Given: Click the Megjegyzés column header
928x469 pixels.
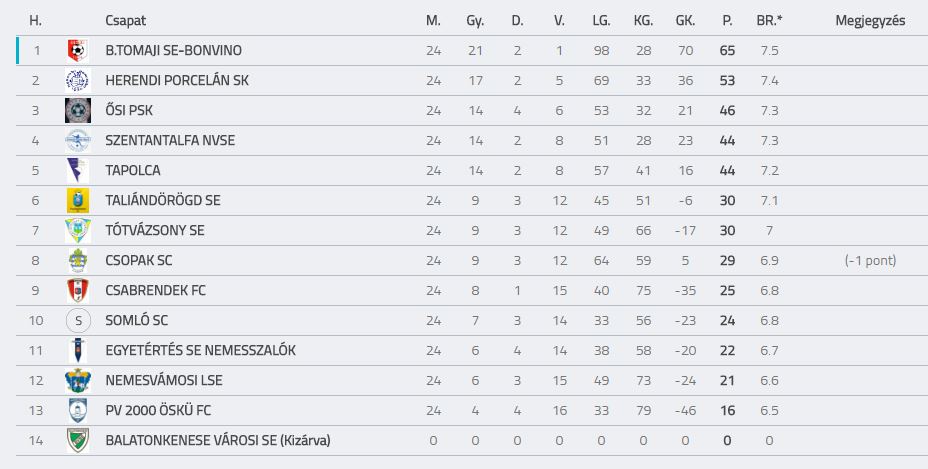Looking at the screenshot, I should click(x=870, y=21).
